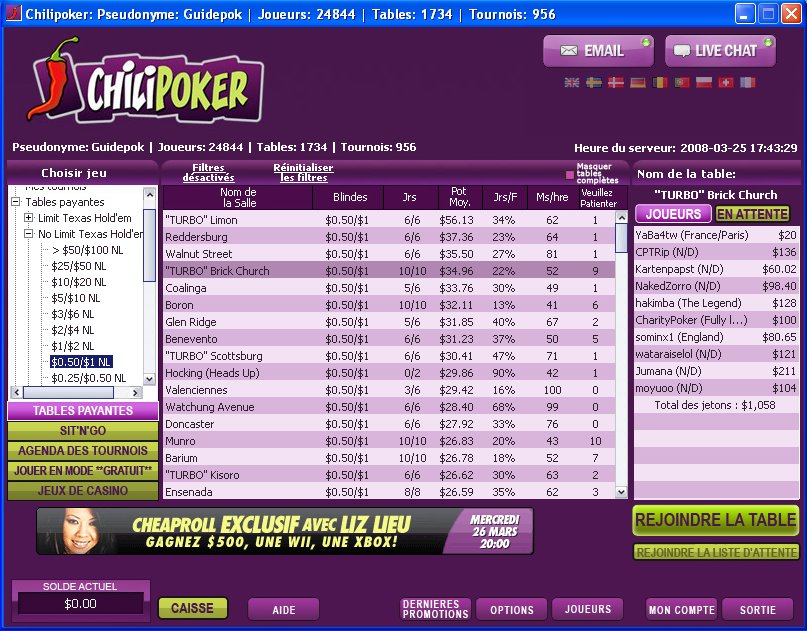Open the JEUX DE CASINO section
The width and height of the screenshot is (807, 631).
[x=83, y=490]
